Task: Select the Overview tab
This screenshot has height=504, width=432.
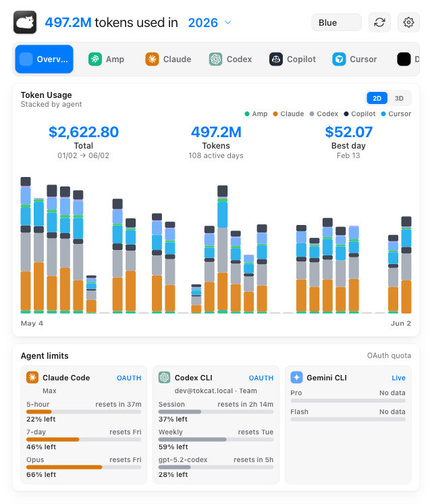Action: coord(45,59)
